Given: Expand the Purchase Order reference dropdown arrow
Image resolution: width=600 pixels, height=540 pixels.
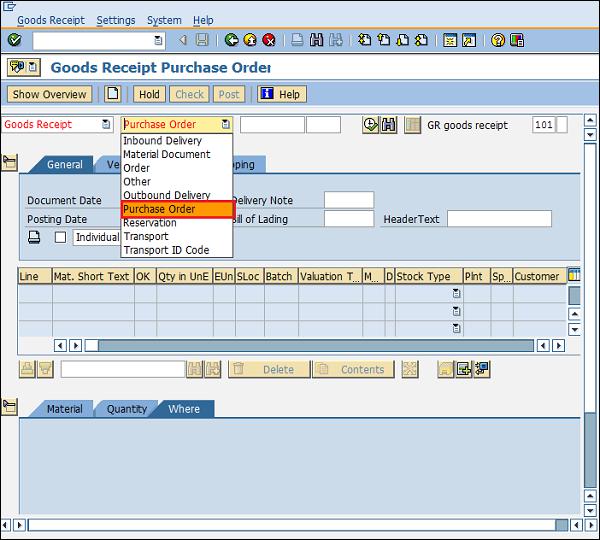Looking at the screenshot, I should pyautogui.click(x=226, y=125).
